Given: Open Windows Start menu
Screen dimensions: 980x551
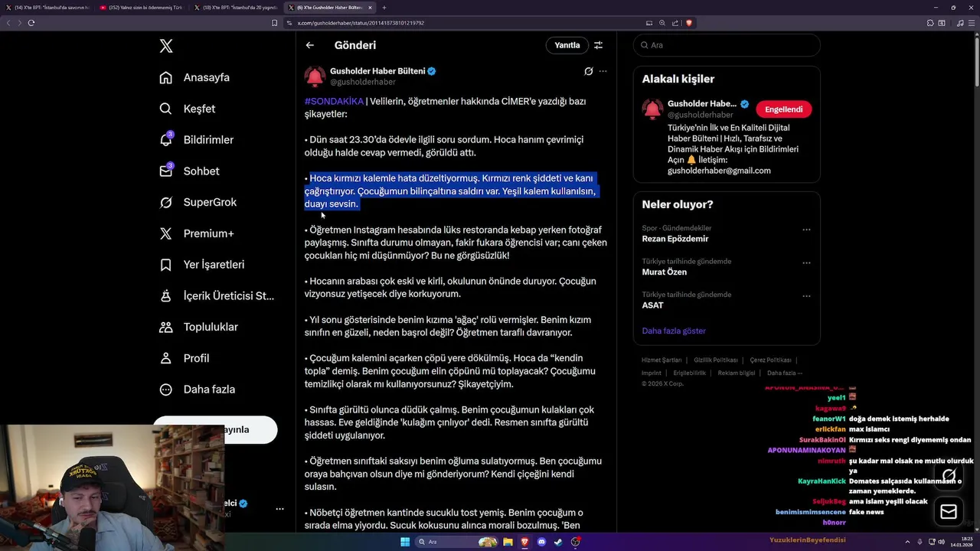Looking at the screenshot, I should 404,542.
